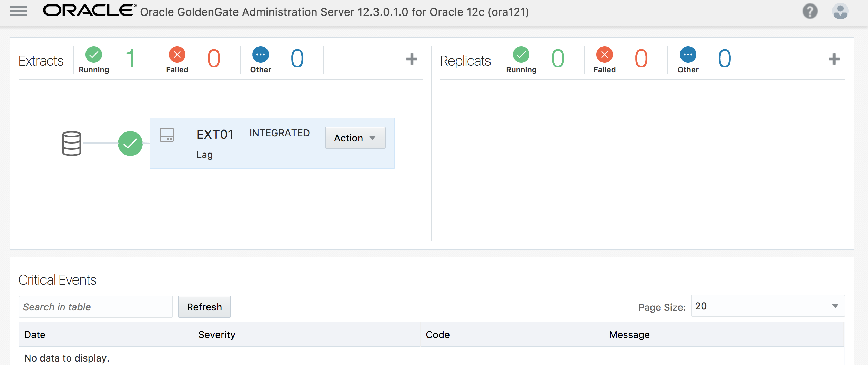Open the Action dropdown for EXT01

click(355, 138)
